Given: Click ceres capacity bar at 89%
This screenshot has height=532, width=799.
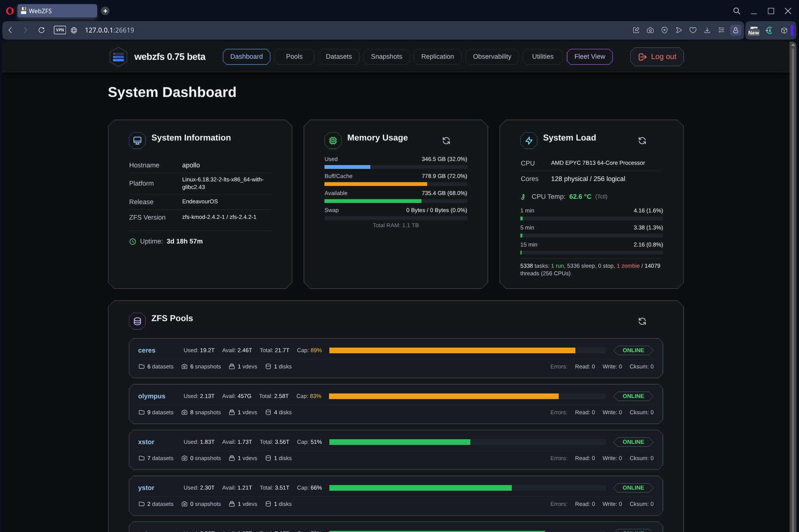Looking at the screenshot, I should (467, 351).
